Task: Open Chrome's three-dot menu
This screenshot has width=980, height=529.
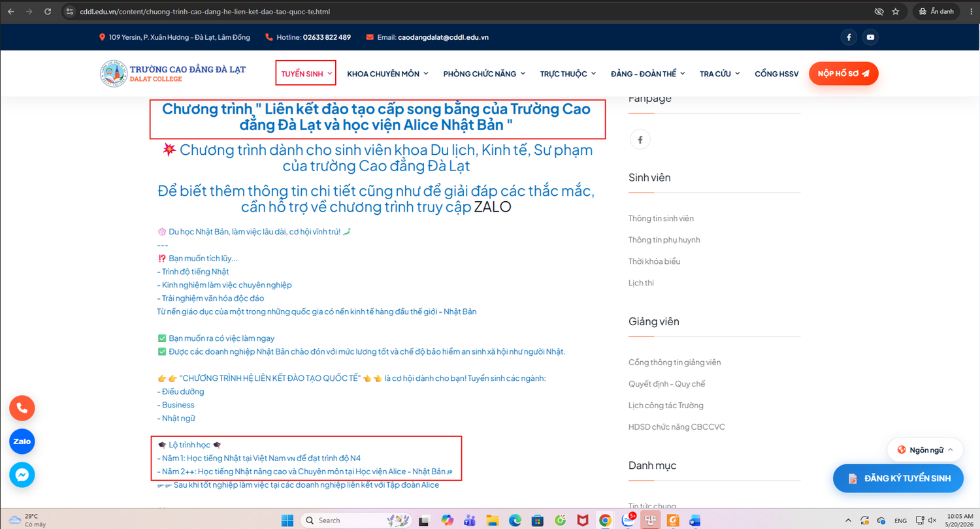Action: [x=970, y=12]
